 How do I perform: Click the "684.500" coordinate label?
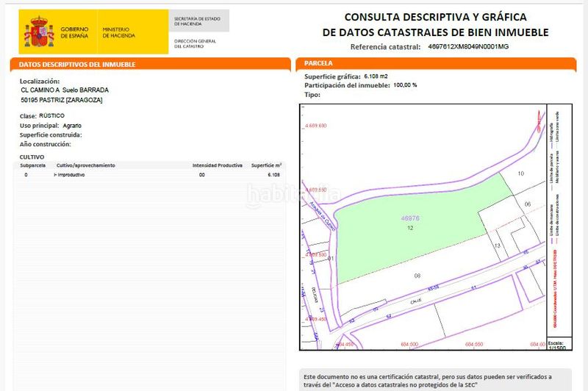(409, 344)
